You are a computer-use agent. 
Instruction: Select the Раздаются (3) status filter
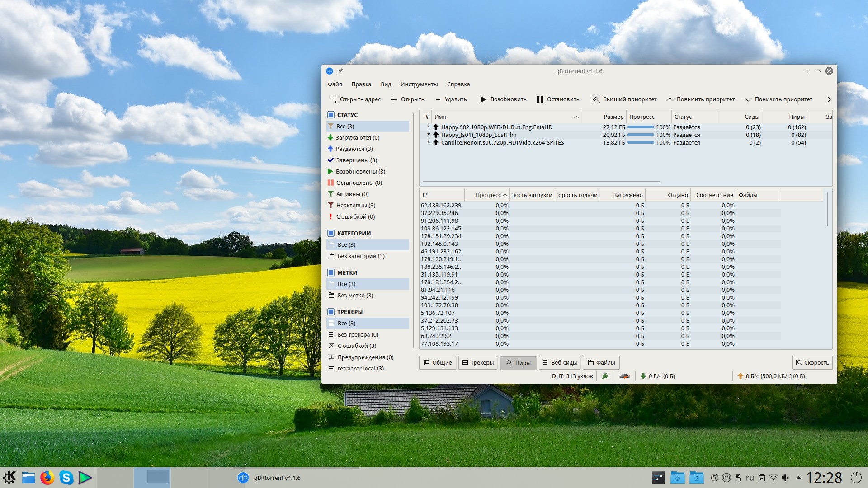[354, 149]
